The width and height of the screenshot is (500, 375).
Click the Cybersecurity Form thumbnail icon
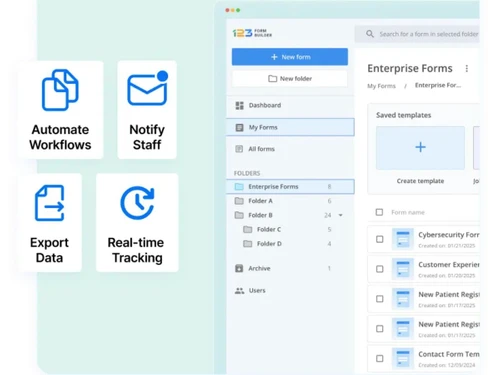tap(403, 239)
